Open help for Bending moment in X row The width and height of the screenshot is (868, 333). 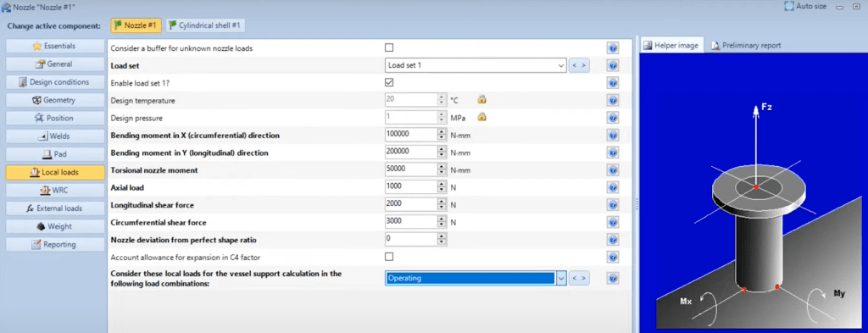pos(612,136)
